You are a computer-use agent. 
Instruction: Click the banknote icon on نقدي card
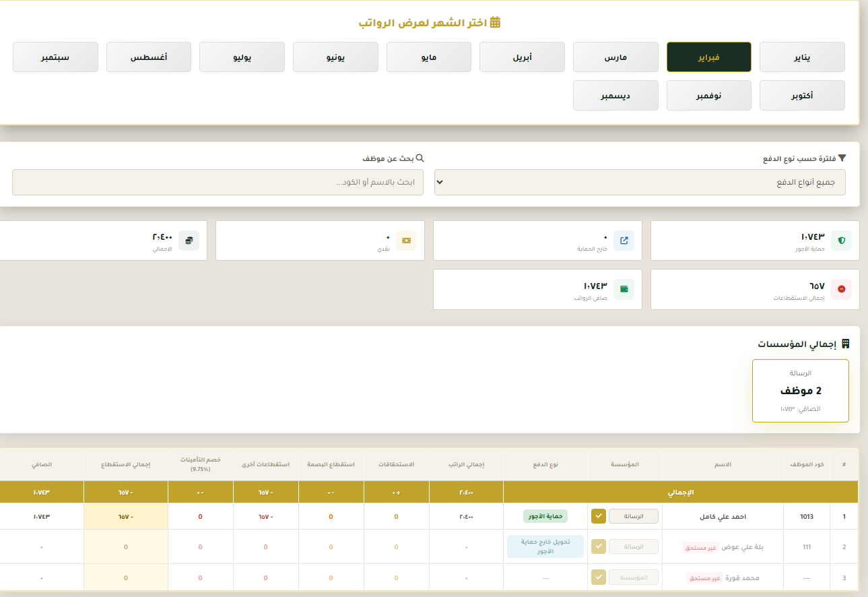click(407, 240)
